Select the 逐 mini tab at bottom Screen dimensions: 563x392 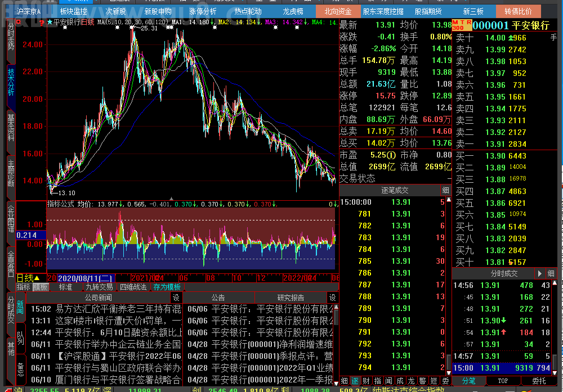coord(355,381)
